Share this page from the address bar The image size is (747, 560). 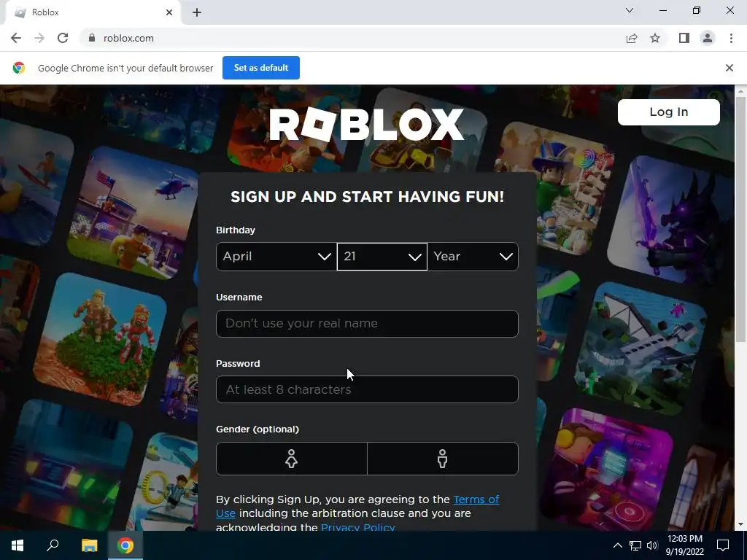pyautogui.click(x=631, y=38)
